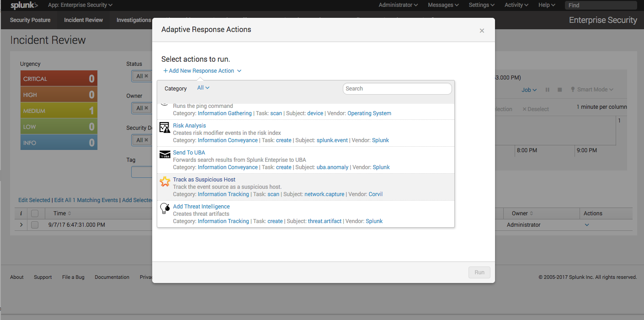The image size is (644, 320).
Task: Go to the Security Posture tab
Action: point(30,20)
